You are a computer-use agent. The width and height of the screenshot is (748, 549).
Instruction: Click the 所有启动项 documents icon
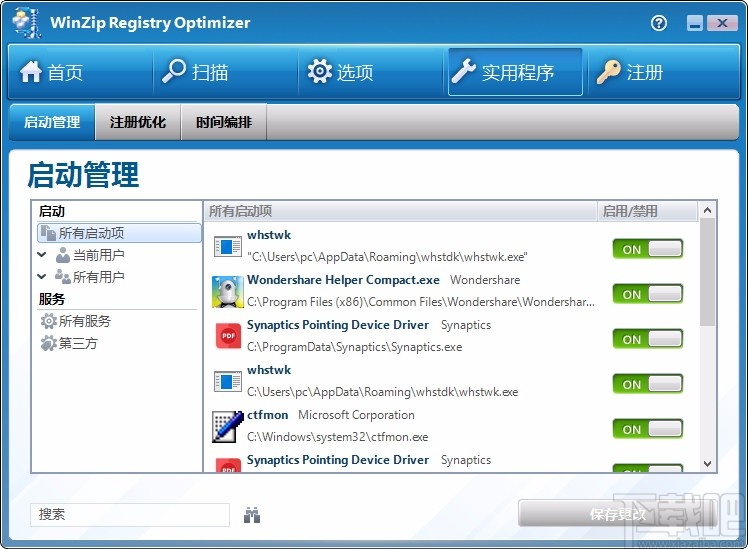tap(48, 233)
